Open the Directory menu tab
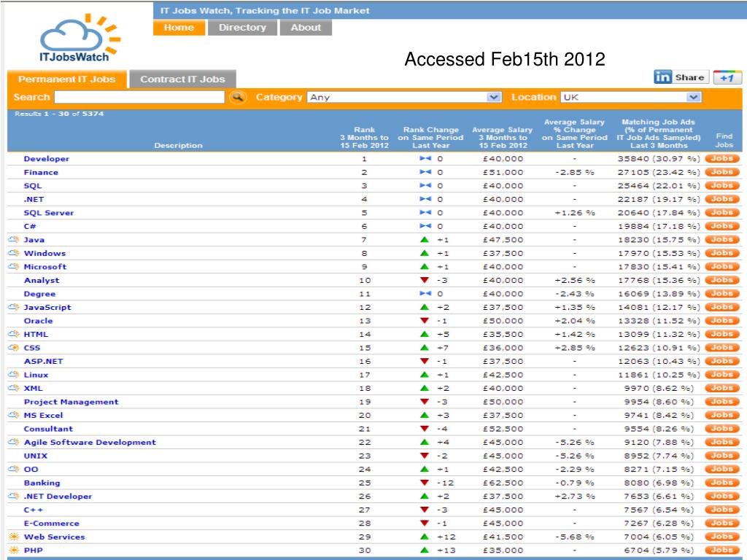This screenshot has width=747, height=560. pyautogui.click(x=242, y=28)
